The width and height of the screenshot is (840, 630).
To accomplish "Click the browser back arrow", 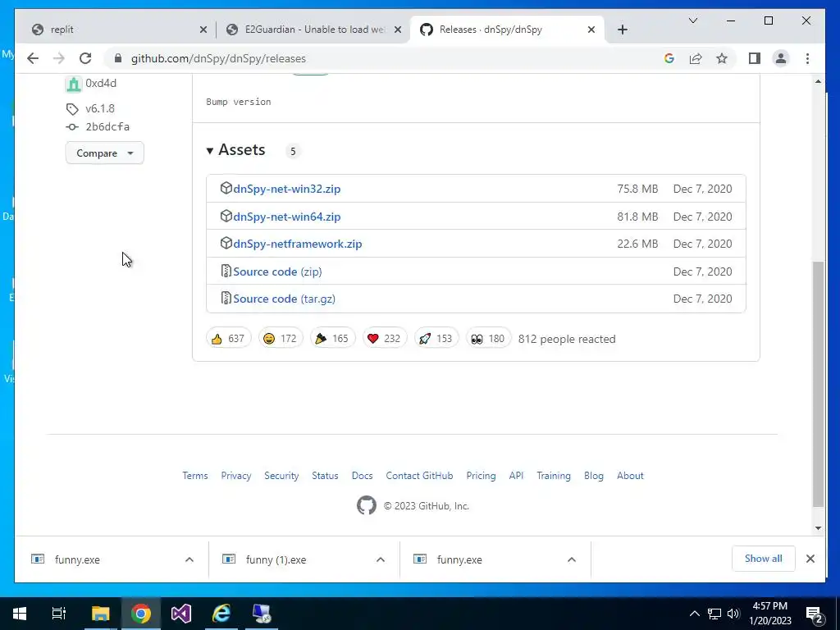I will [33, 58].
